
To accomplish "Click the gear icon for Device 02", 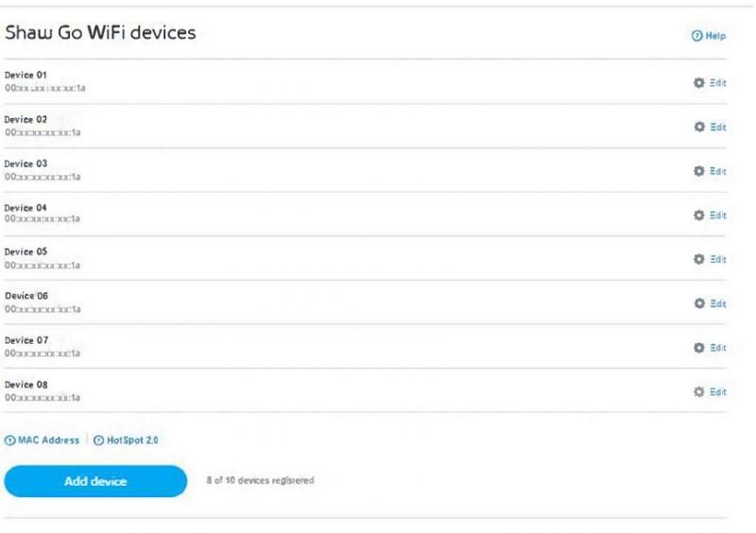I will tap(699, 127).
